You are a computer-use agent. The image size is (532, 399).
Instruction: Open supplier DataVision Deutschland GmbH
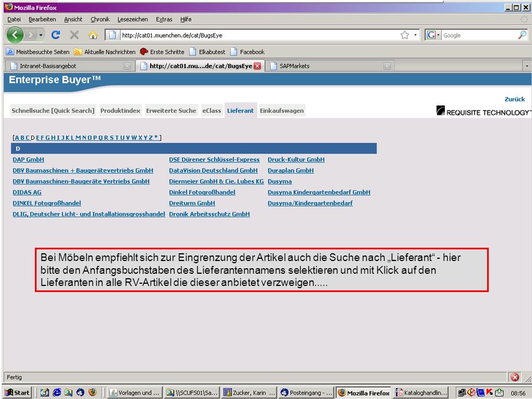[213, 170]
